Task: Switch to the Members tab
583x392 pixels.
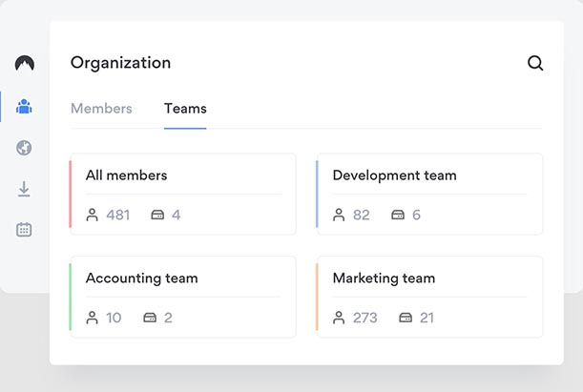Action: coord(101,109)
